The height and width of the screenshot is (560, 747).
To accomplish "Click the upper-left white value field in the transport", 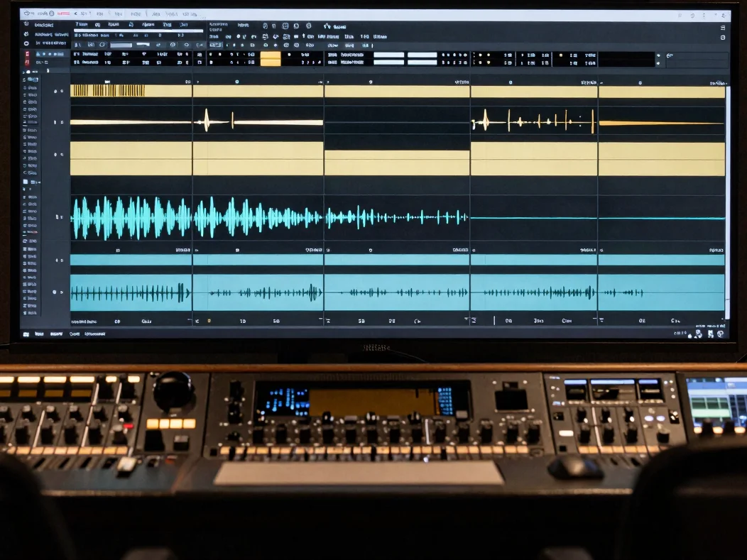I will pos(388,55).
